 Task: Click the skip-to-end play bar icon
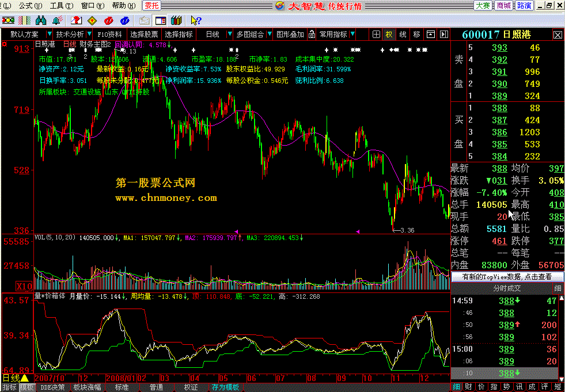click(x=444, y=35)
